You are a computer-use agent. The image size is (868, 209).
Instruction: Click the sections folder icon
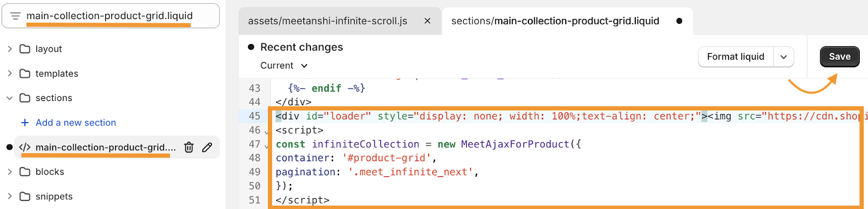pyautogui.click(x=25, y=98)
